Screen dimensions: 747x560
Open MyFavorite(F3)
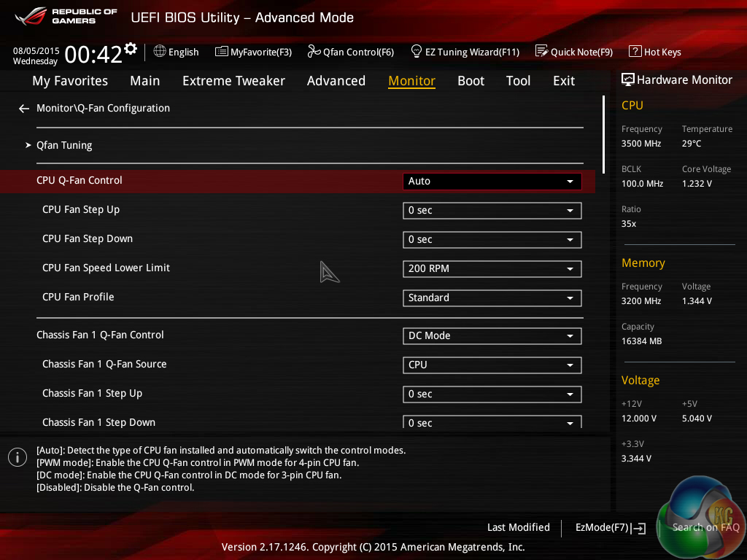[x=253, y=52]
